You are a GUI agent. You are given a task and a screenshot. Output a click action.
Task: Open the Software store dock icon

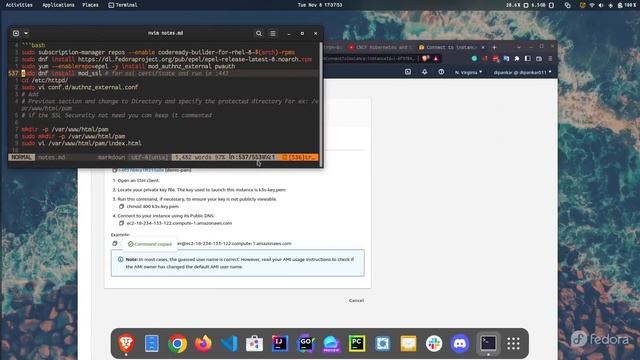(254, 344)
